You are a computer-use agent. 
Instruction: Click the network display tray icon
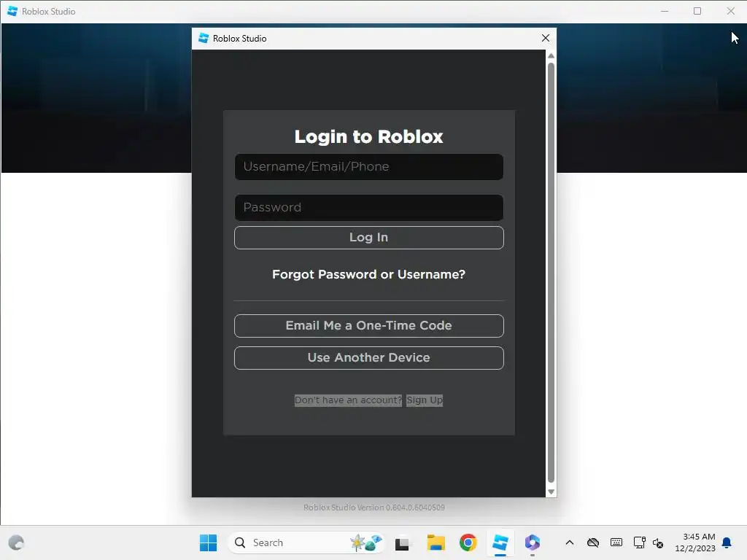click(x=639, y=542)
